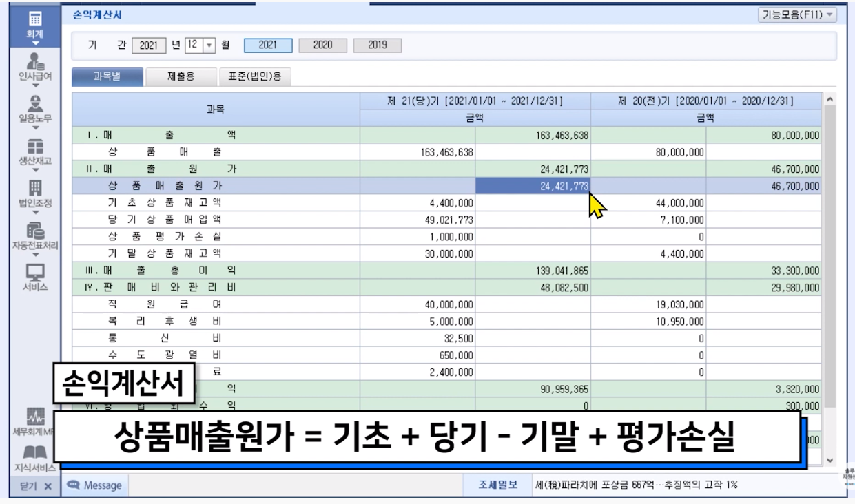Select the 서비스 monitor icon
855x504 pixels.
pyautogui.click(x=35, y=273)
